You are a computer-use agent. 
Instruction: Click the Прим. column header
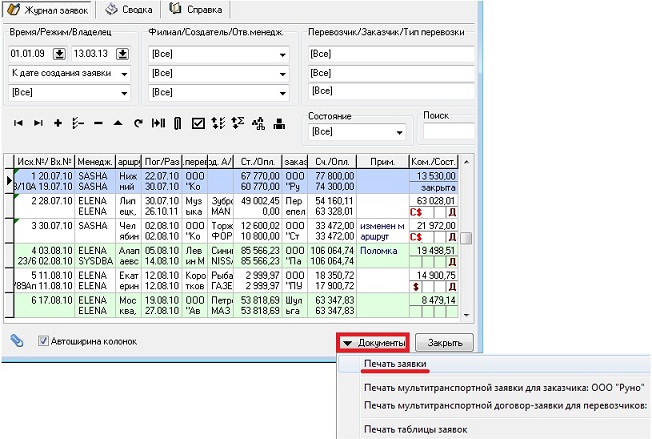[383, 161]
